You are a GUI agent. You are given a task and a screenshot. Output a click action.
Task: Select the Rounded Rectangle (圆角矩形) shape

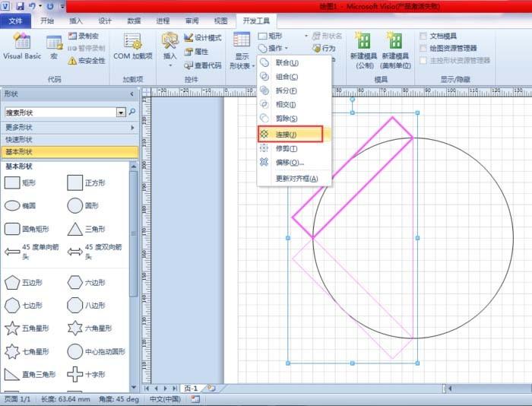tap(27, 229)
